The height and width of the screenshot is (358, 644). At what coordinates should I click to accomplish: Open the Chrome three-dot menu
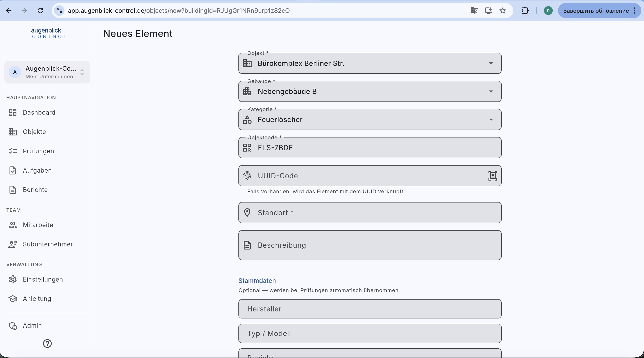634,11
